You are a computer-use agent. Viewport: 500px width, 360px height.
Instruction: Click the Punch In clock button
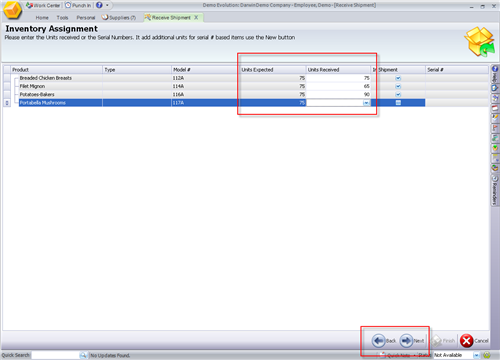pos(78,5)
